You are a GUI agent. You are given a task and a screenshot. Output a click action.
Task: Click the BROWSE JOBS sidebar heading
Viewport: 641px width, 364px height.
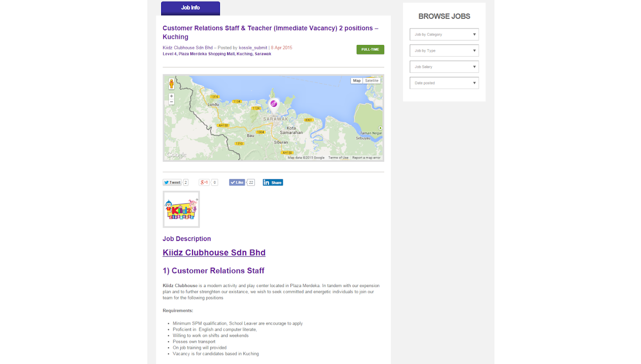pos(444,16)
